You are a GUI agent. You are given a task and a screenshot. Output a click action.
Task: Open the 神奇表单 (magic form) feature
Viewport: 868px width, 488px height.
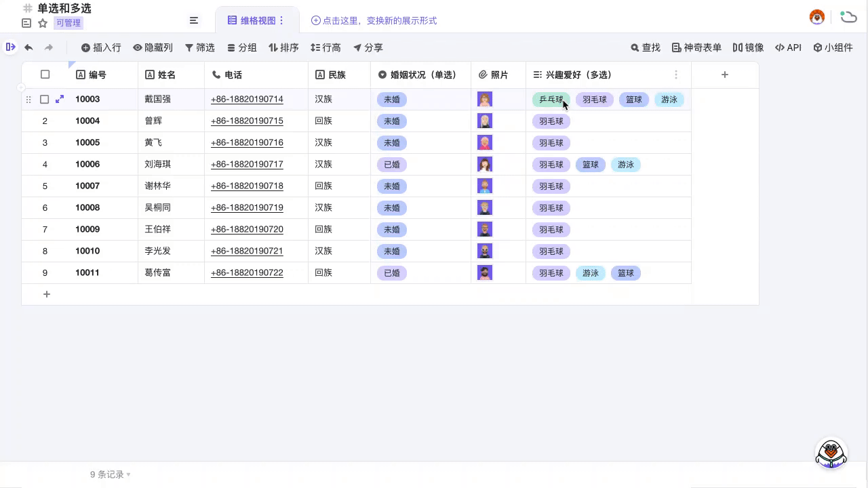(697, 47)
